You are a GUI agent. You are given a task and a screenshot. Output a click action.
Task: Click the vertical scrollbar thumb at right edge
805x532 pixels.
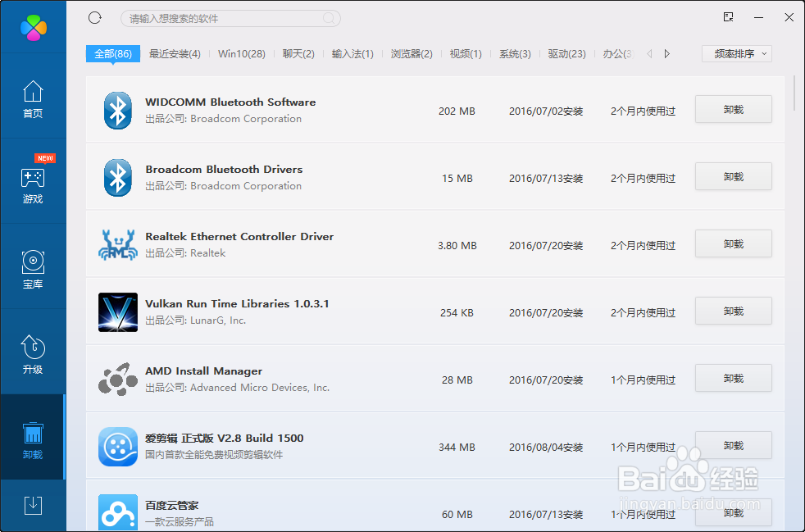pos(794,93)
